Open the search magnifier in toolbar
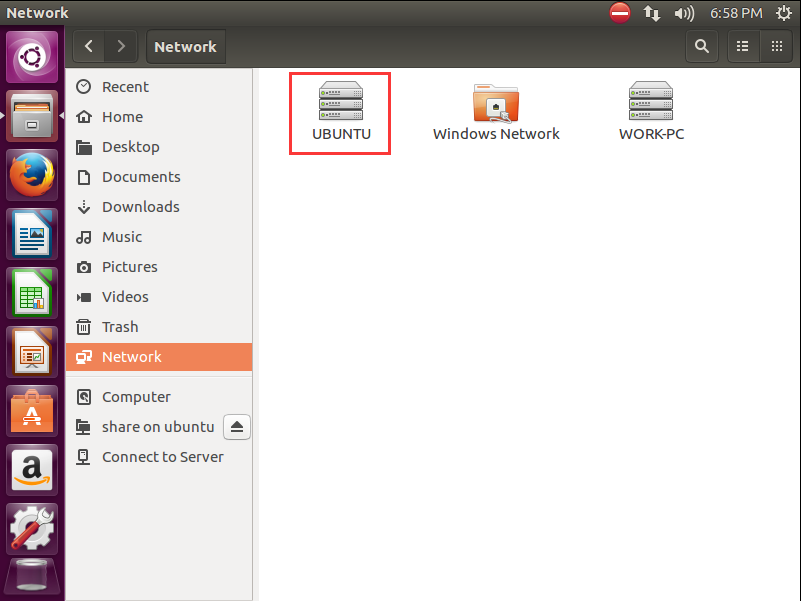The height and width of the screenshot is (601, 801). (702, 47)
